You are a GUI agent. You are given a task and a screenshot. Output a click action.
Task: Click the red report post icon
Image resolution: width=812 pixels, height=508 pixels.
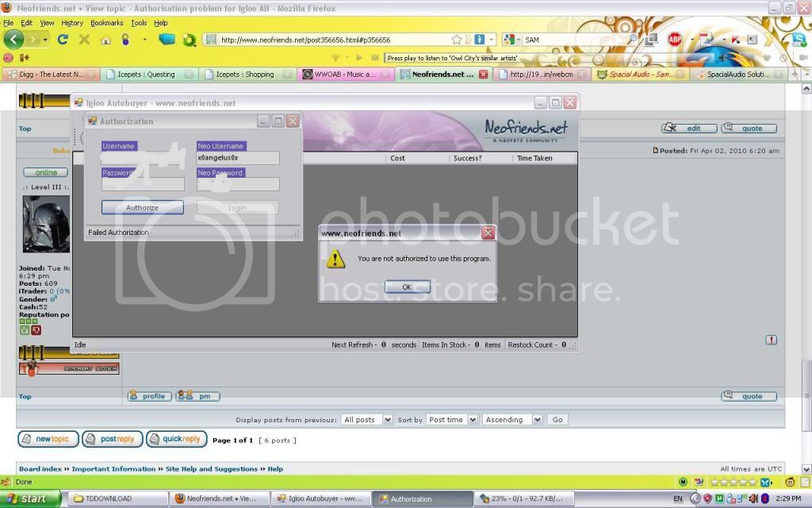(x=771, y=340)
